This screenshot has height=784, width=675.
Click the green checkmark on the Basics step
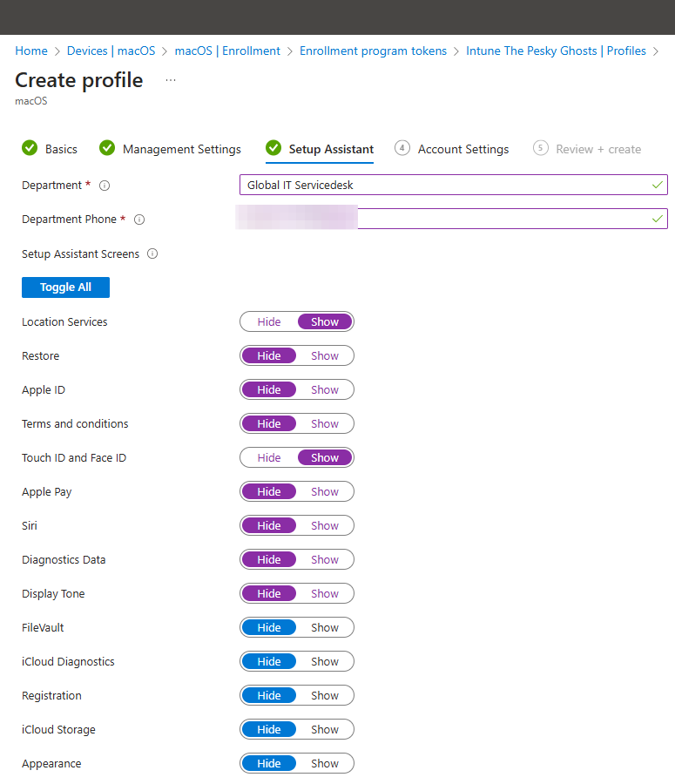coord(27,148)
